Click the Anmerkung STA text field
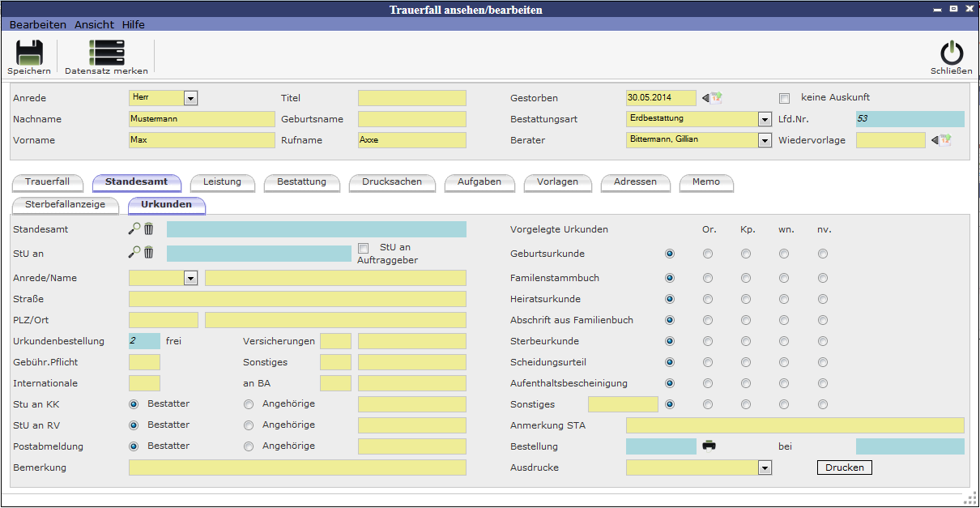Image resolution: width=980 pixels, height=508 pixels. pos(795,425)
